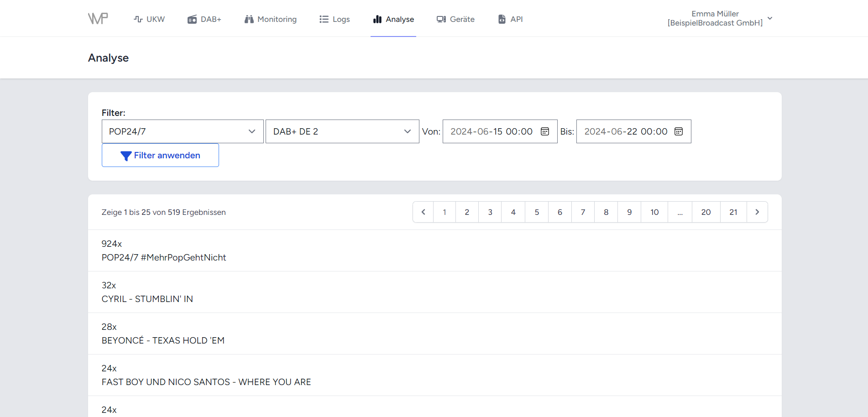
Task: Open the DAB+ DE 2 dropdown
Action: [342, 131]
